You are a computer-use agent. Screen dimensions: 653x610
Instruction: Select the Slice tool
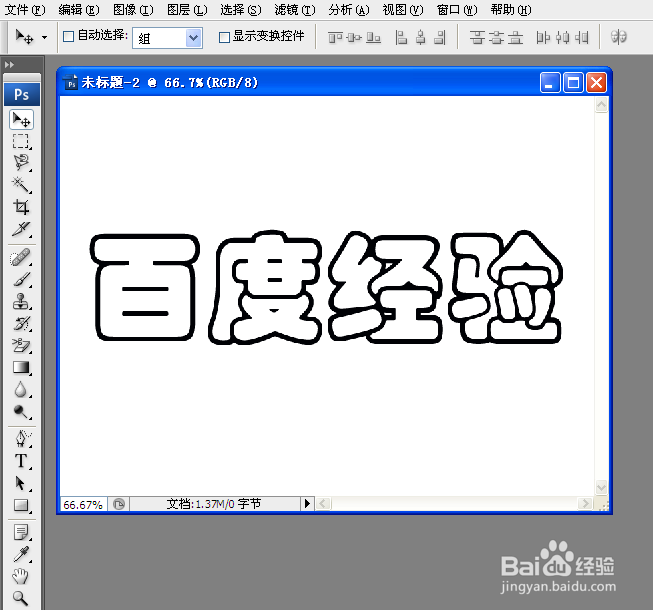[20, 229]
